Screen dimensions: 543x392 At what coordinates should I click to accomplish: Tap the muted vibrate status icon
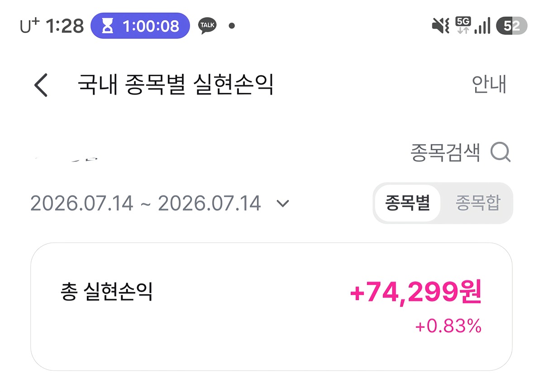point(441,26)
